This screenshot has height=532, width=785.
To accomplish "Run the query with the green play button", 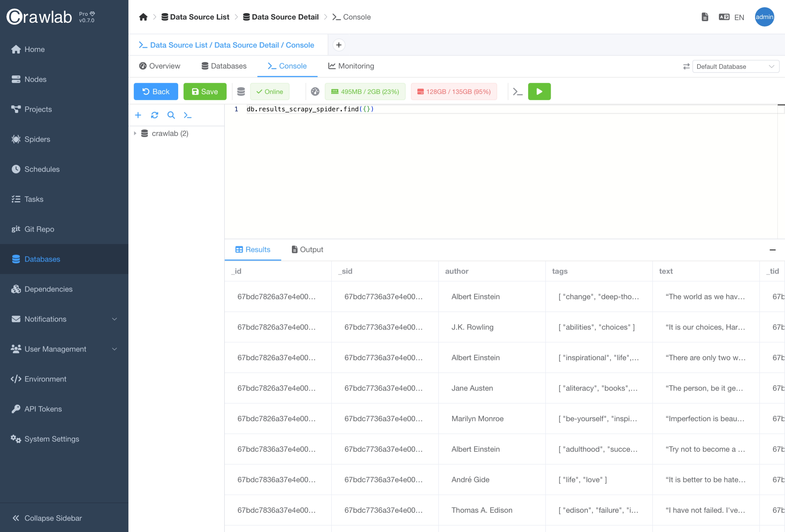I will point(539,92).
